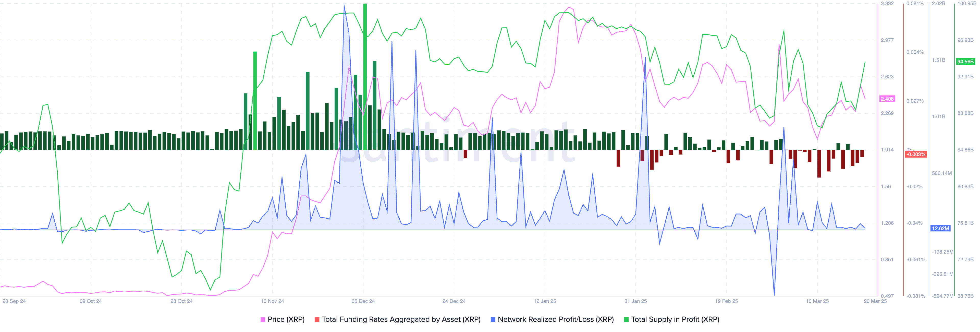Image resolution: width=980 pixels, height=332 pixels.
Task: Click the blue Network Realized Profit/Loss swatch
Action: click(493, 319)
